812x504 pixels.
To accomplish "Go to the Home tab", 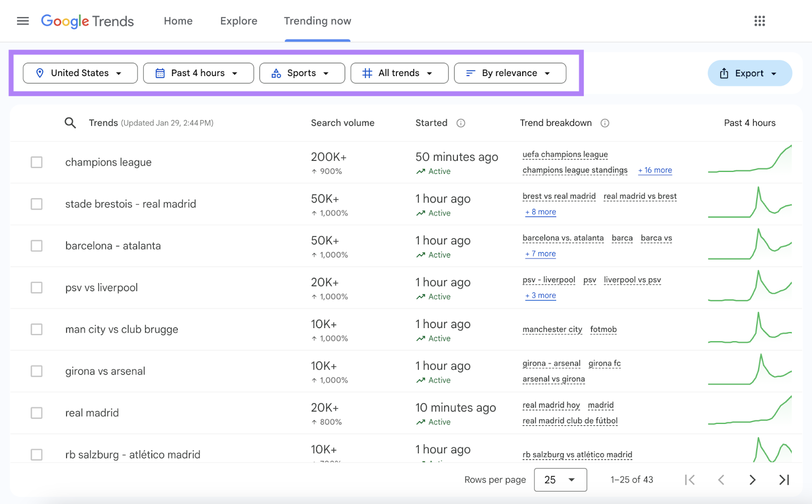I will tap(178, 21).
